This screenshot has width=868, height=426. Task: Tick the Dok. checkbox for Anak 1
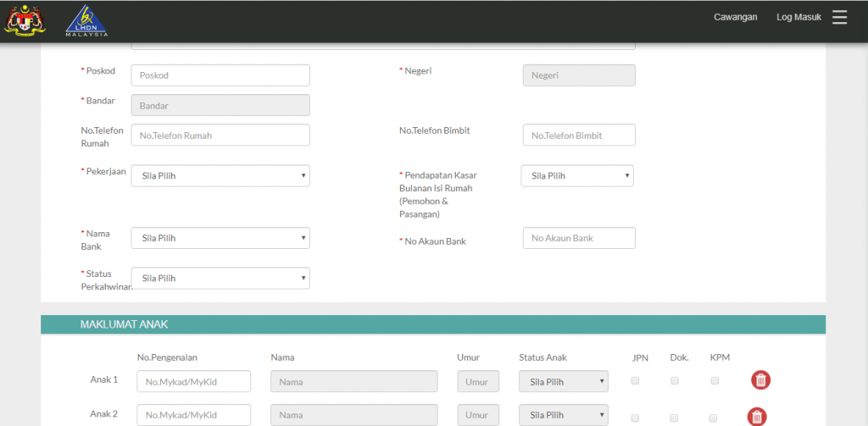click(674, 380)
